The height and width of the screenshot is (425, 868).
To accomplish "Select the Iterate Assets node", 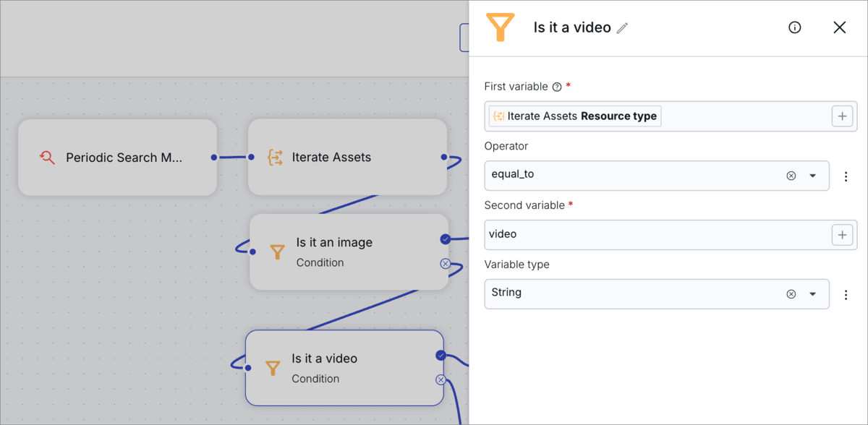I will click(x=347, y=158).
